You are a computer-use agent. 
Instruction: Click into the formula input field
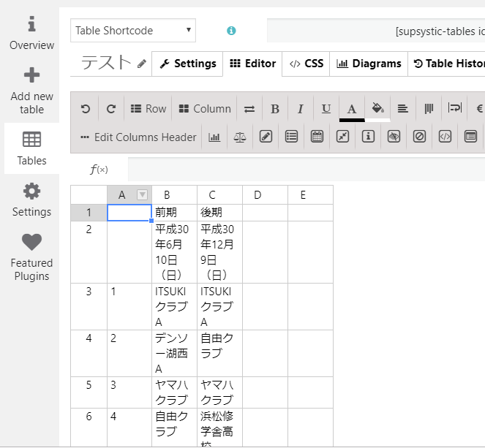[x=306, y=170]
